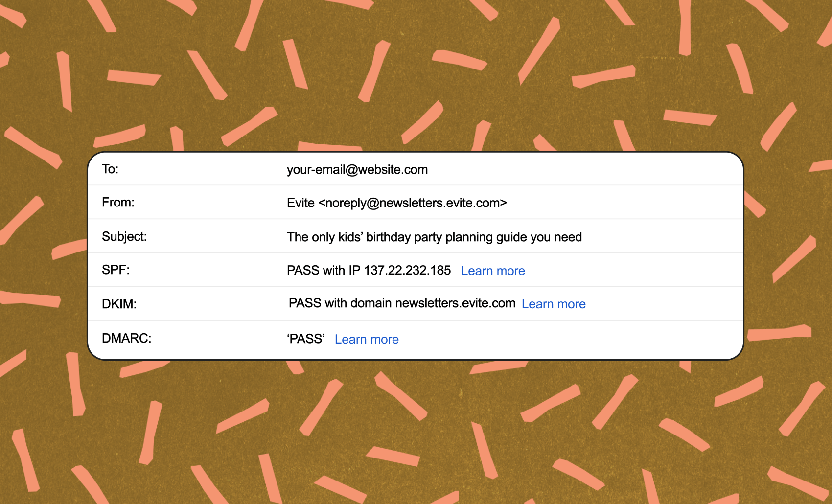Image resolution: width=832 pixels, height=504 pixels.
Task: Click the recipient address your-email@website.com
Action: tap(357, 169)
